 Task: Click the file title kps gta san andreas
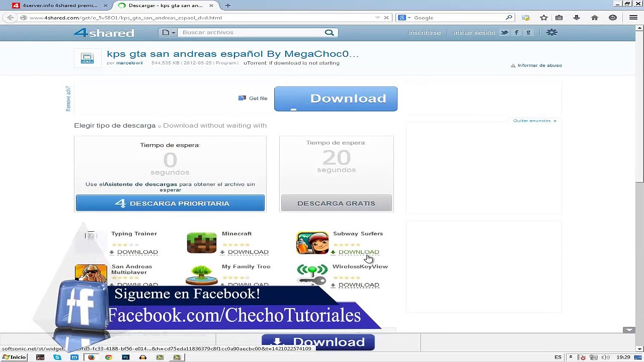232,54
